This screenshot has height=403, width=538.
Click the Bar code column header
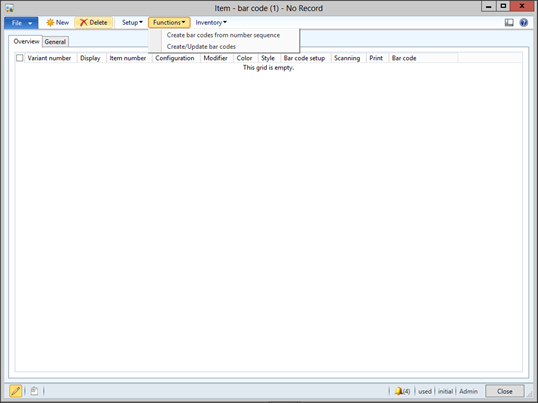[423, 58]
